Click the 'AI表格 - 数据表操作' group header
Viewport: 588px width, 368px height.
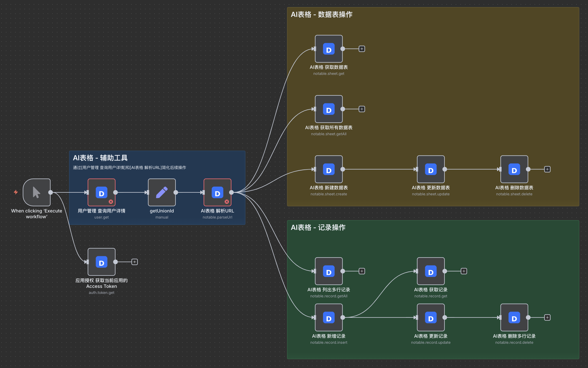coord(322,15)
